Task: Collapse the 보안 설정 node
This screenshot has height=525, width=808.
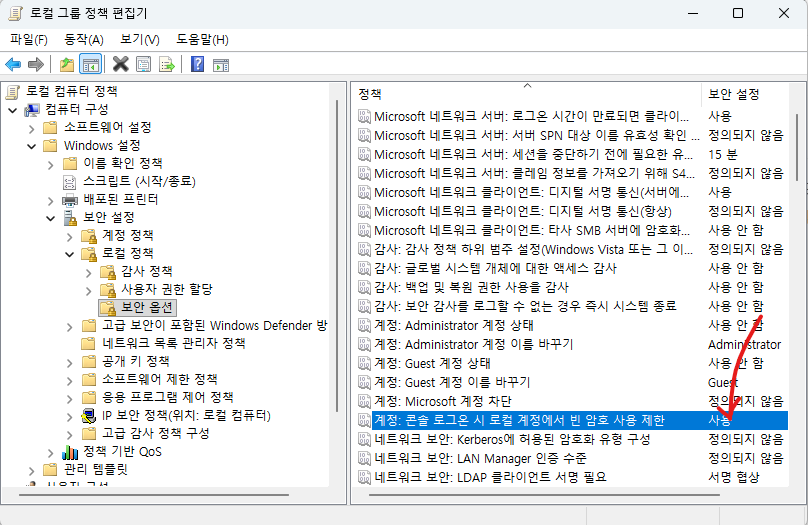Action: [x=50, y=218]
